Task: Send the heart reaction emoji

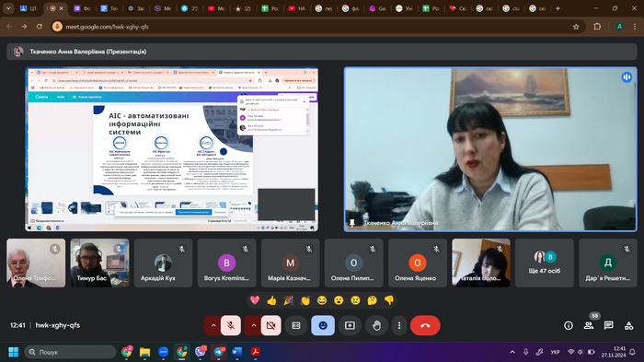Action: [255, 300]
